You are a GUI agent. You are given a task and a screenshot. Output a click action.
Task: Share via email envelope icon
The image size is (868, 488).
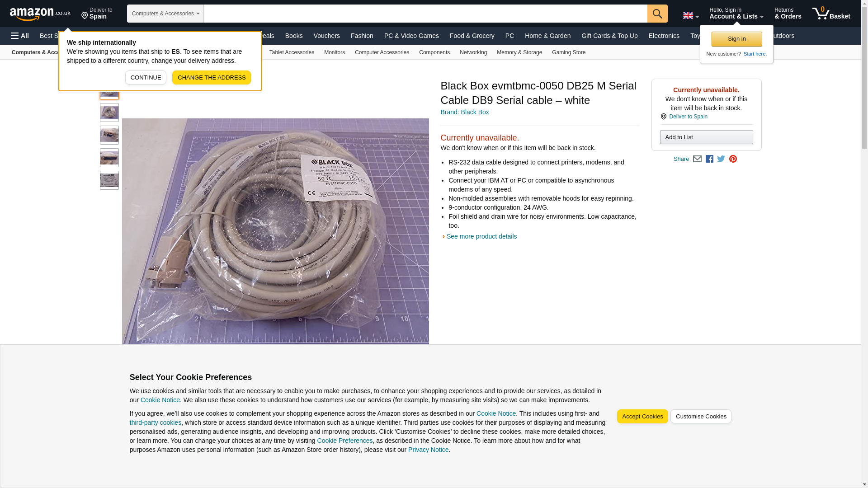pos(697,159)
